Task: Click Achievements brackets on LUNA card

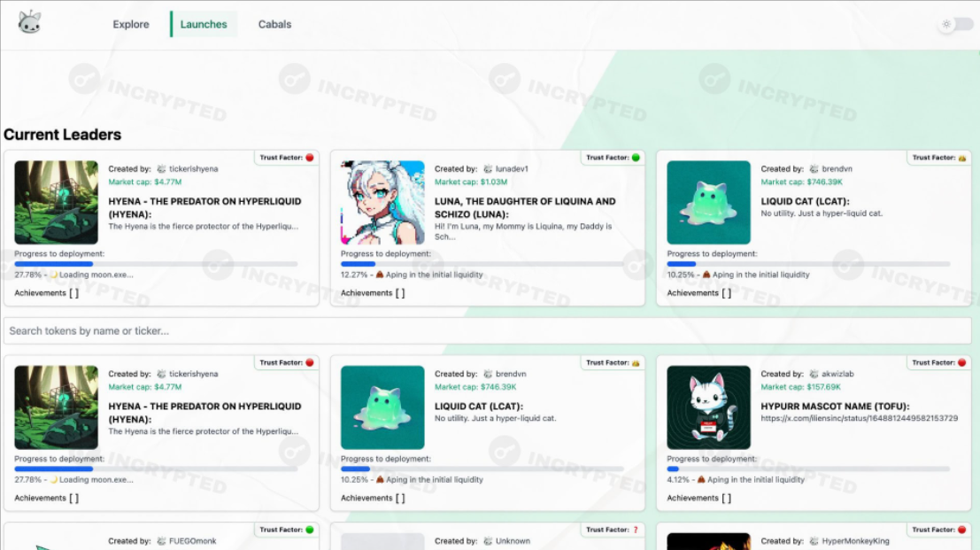Action: click(x=400, y=292)
